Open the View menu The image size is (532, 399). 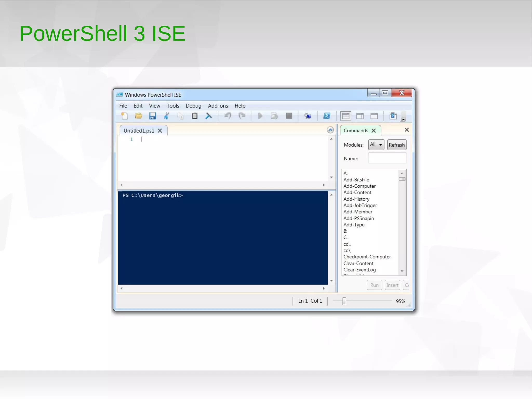(155, 106)
